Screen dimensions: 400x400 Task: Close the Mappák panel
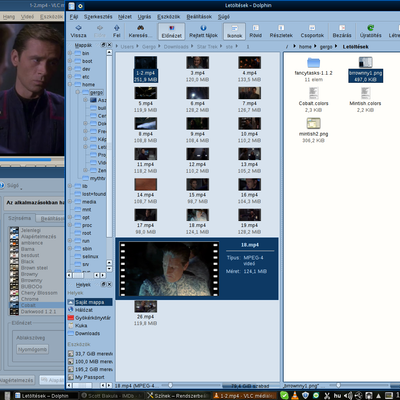[109, 45]
